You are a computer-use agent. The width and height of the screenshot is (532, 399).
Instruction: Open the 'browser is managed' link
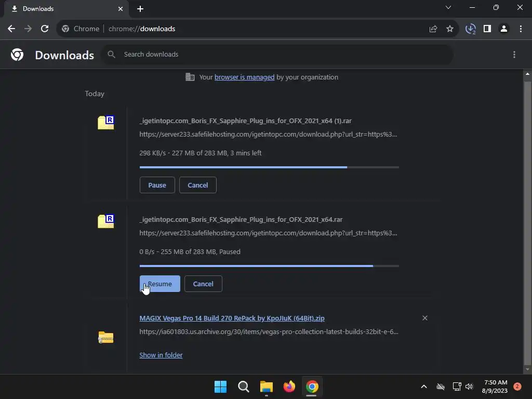[x=244, y=77]
